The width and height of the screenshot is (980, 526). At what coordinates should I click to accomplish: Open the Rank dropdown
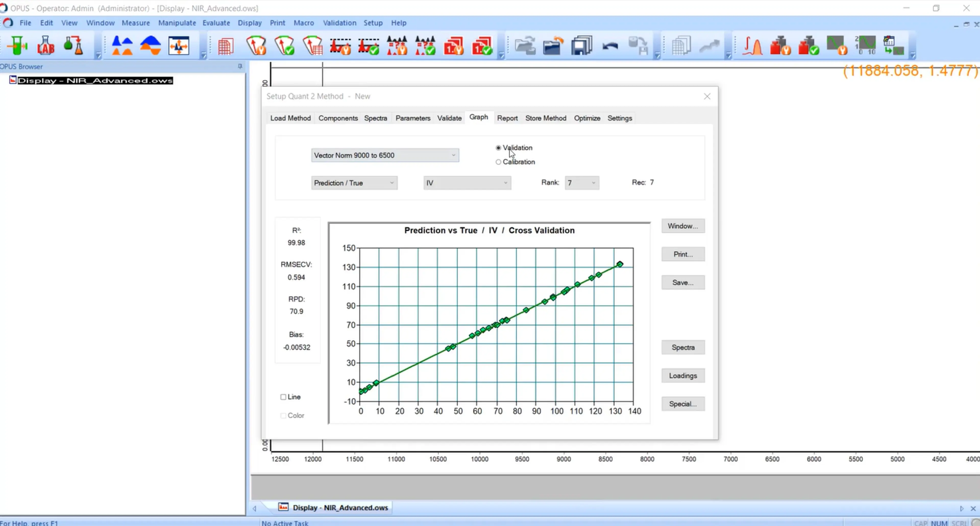[582, 183]
